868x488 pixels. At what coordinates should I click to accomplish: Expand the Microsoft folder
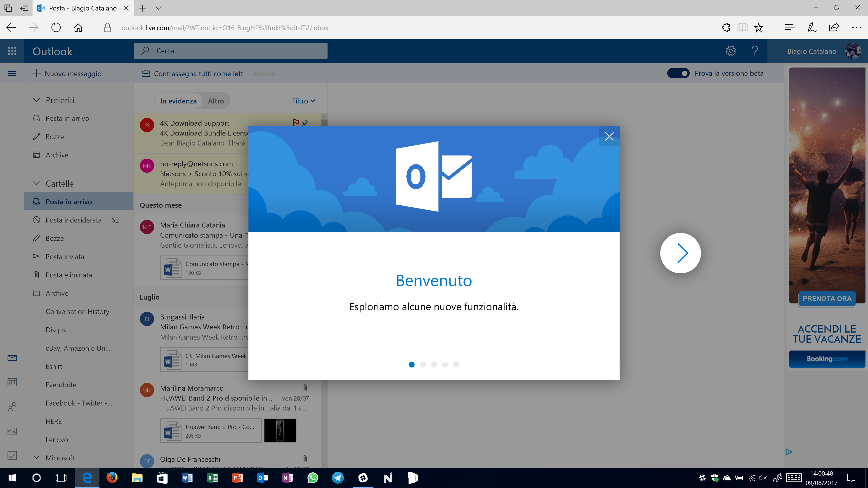coord(36,458)
